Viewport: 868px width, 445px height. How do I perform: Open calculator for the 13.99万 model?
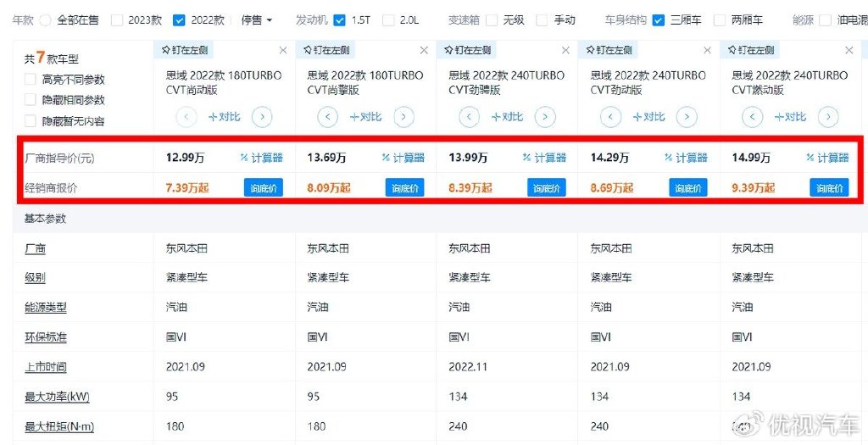tap(545, 158)
